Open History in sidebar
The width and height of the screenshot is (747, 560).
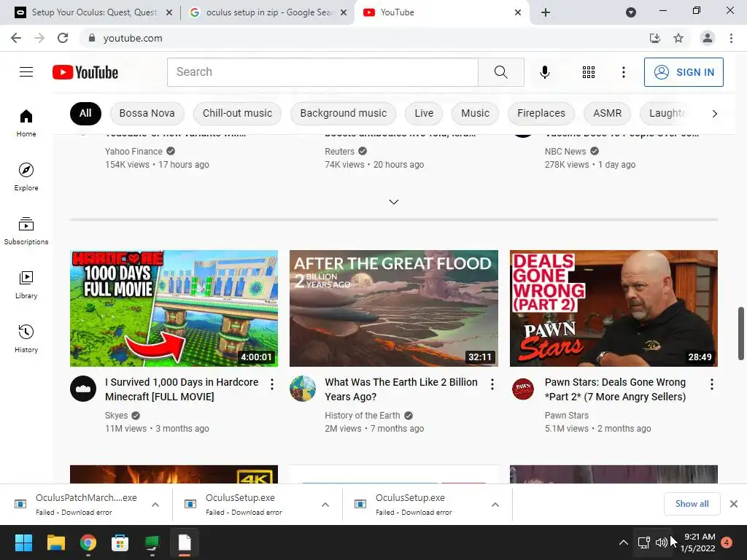26,338
